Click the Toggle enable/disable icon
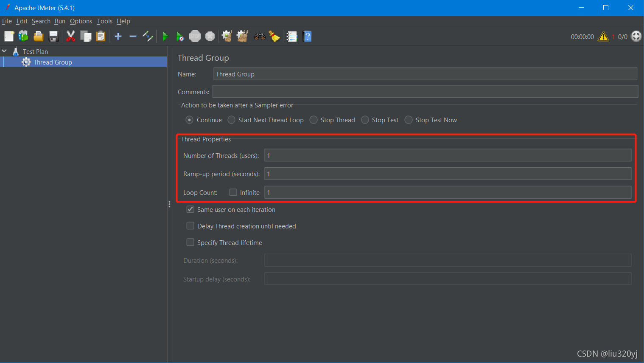Viewport: 644px width, 363px height. pos(148,37)
